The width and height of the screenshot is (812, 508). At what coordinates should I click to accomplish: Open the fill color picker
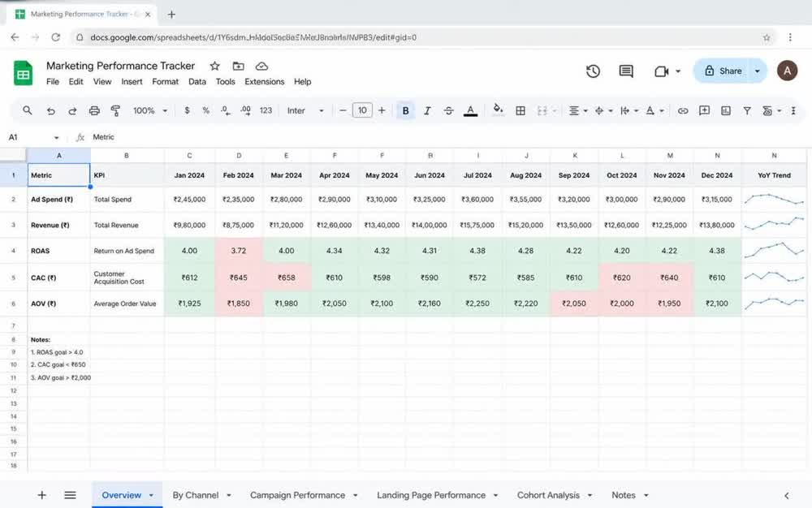pos(498,110)
